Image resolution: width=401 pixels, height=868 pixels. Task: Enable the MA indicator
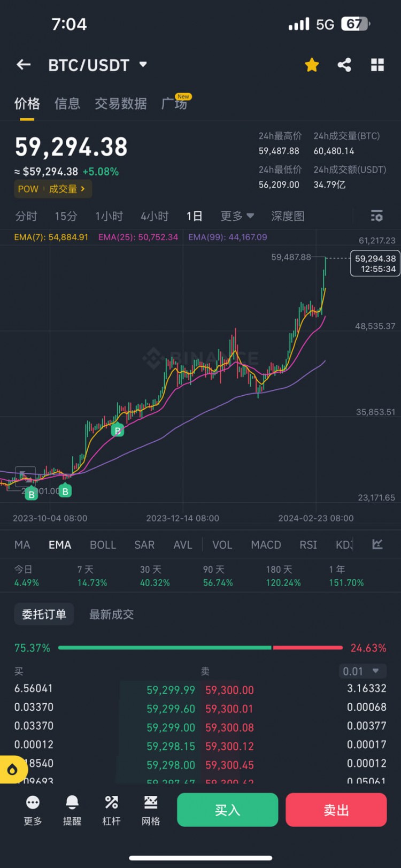click(x=22, y=544)
